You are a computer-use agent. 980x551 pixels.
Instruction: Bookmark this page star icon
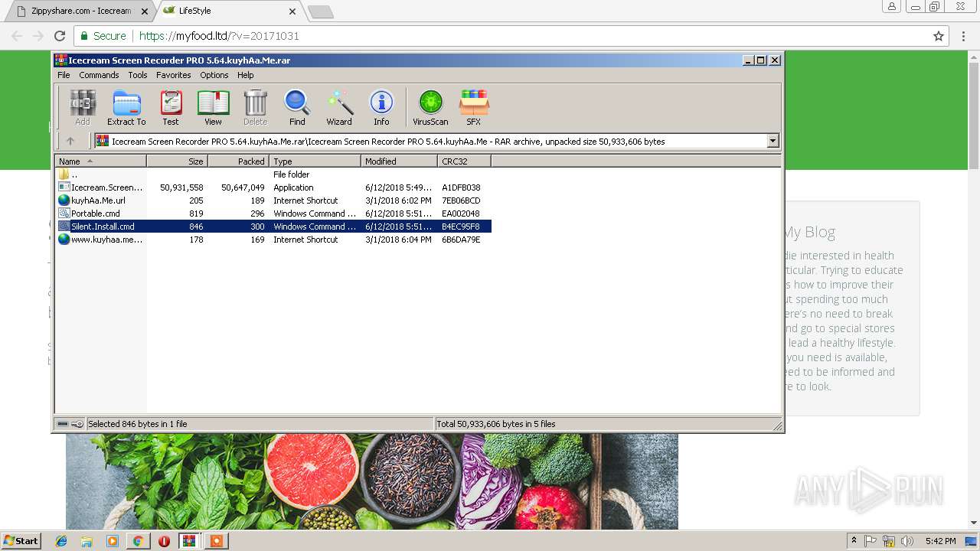coord(939,36)
